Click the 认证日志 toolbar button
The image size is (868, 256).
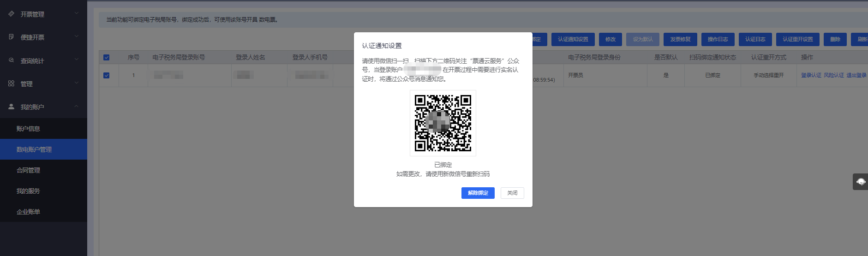755,39
